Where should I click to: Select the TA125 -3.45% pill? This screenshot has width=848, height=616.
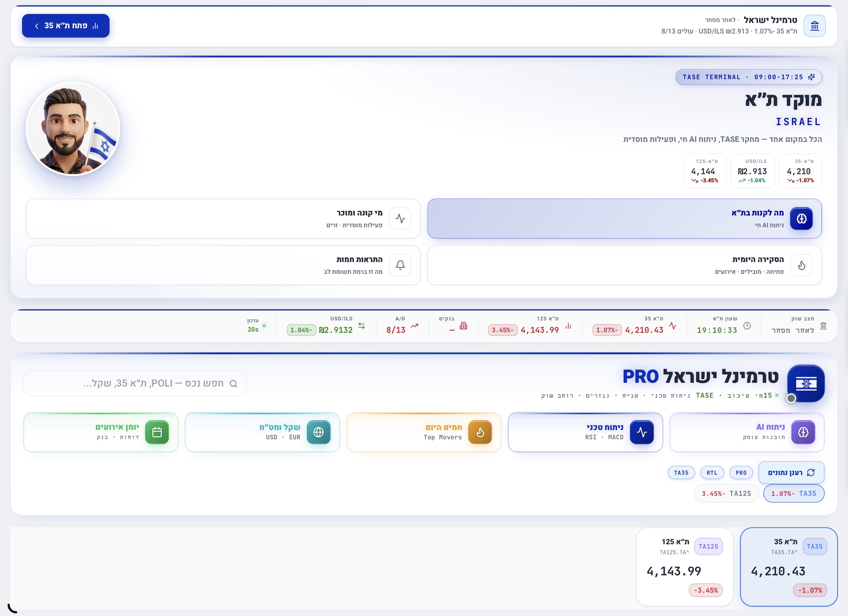click(x=727, y=493)
